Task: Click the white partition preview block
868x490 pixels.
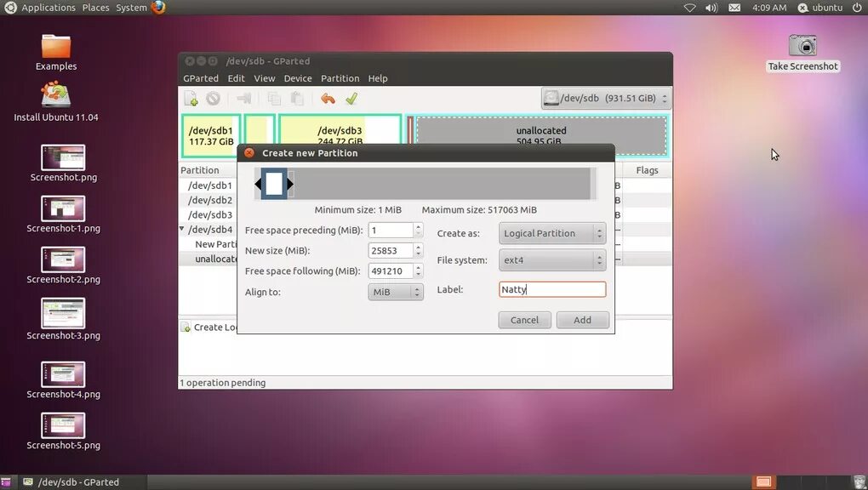Action: pos(274,184)
